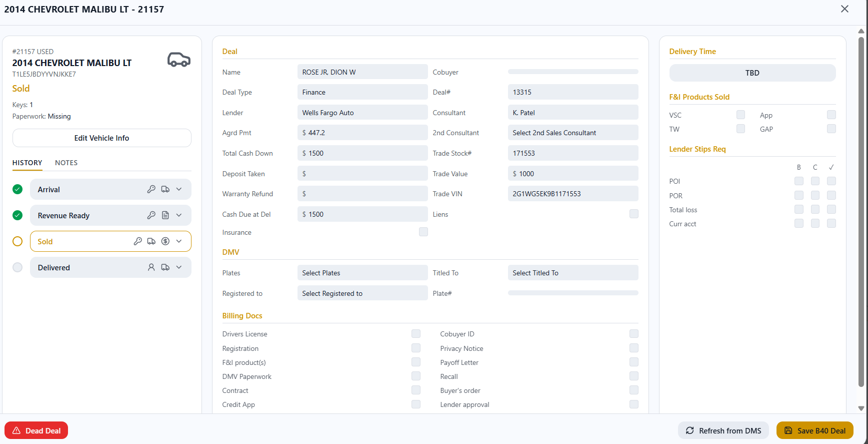Viewport: 868px width, 444px height.
Task: Enable the Insurance checkbox
Action: pyautogui.click(x=423, y=232)
